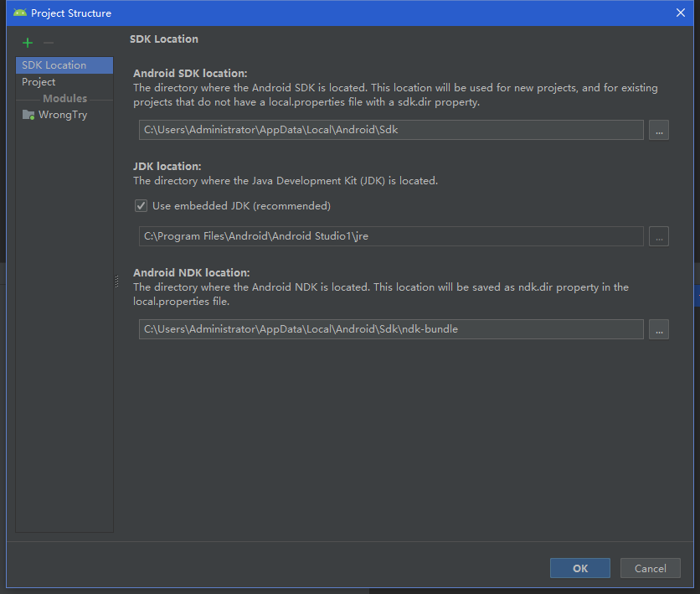Click the Android NDK location path field
Image resolution: width=700 pixels, height=594 pixels.
[x=391, y=329]
